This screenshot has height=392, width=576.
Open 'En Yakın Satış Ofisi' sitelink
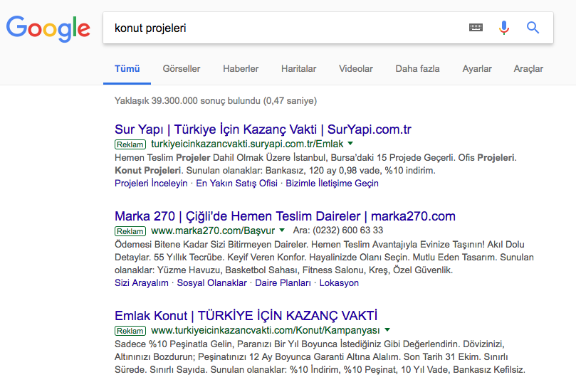(x=236, y=183)
